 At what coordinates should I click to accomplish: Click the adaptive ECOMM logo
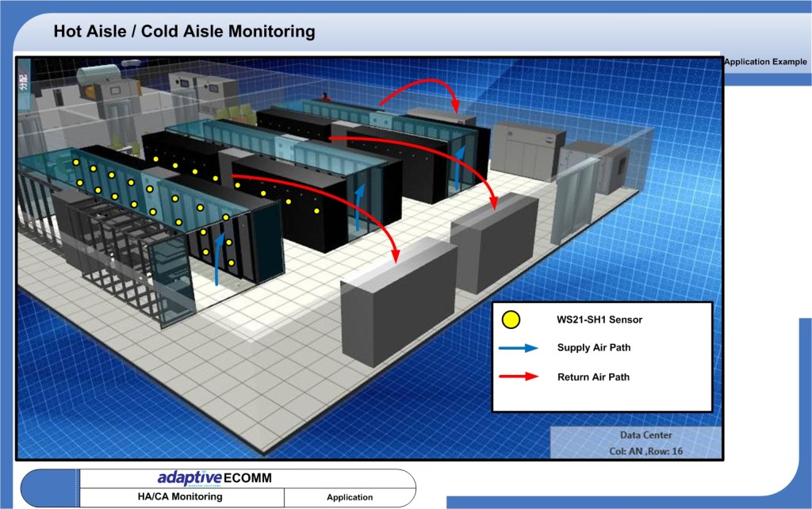[214, 478]
